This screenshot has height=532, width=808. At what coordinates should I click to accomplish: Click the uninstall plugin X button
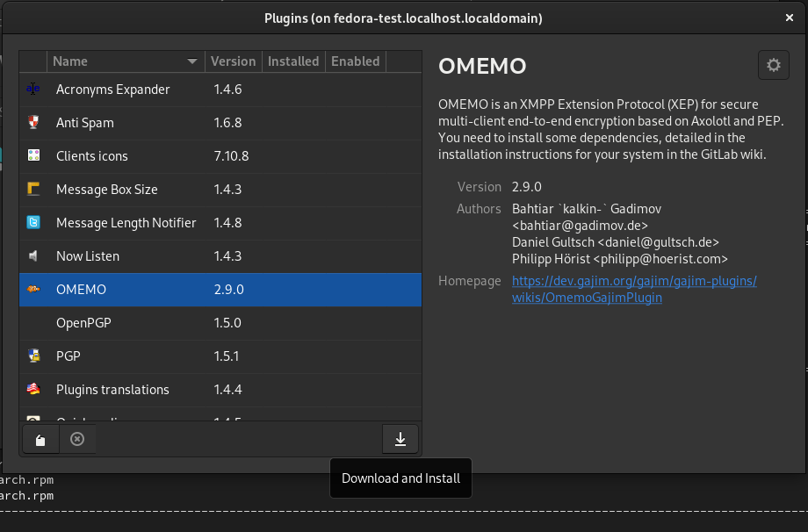[x=77, y=439]
